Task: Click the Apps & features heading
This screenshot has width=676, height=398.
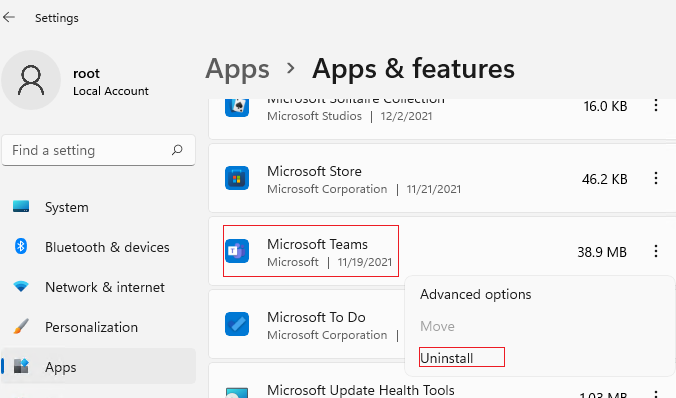Action: click(413, 69)
